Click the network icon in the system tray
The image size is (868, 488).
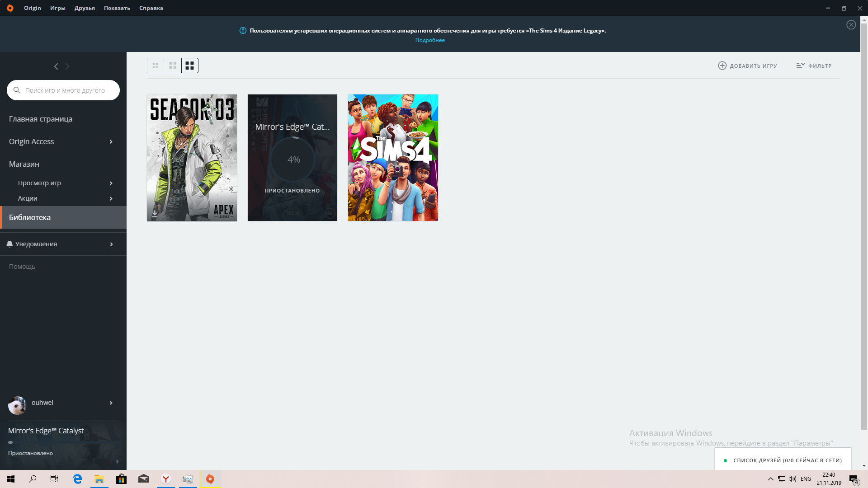point(782,479)
